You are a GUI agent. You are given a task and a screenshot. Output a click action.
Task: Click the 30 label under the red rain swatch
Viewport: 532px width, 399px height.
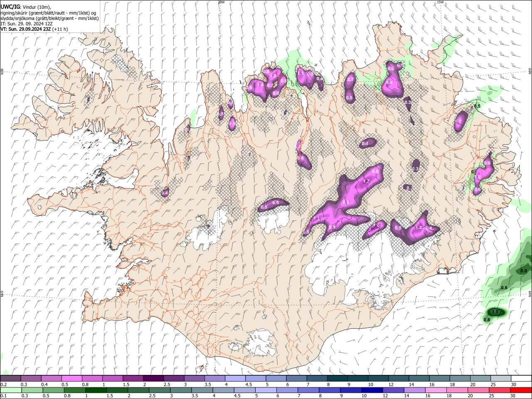(514, 396)
